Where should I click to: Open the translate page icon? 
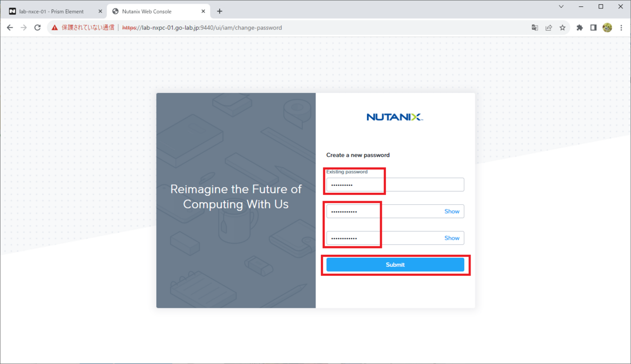pos(535,28)
